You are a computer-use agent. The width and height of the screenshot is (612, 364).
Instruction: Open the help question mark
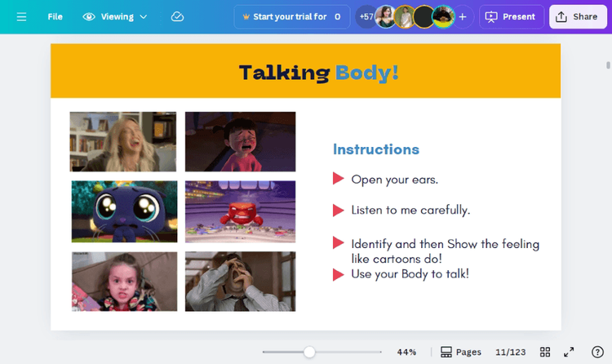point(597,352)
